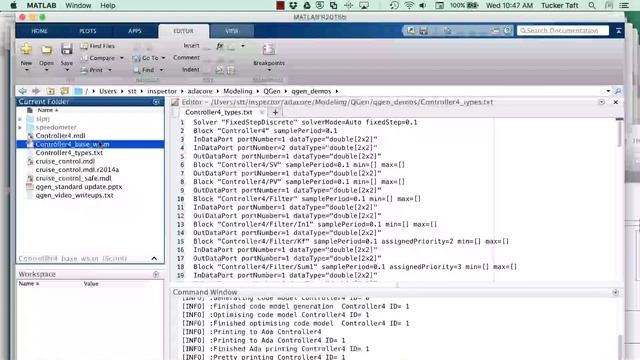Switch to the APPS ribbon tab
Image resolution: width=640 pixels, height=360 pixels.
135,31
